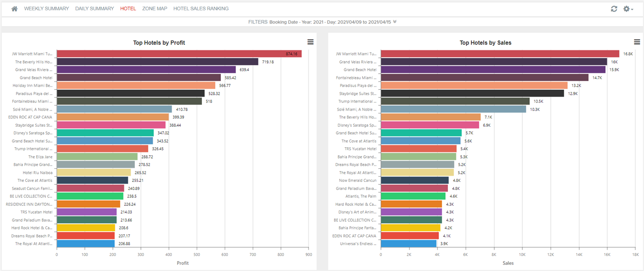
Task: Click Universal's Endless sales bar 3.9K
Action: click(x=409, y=244)
